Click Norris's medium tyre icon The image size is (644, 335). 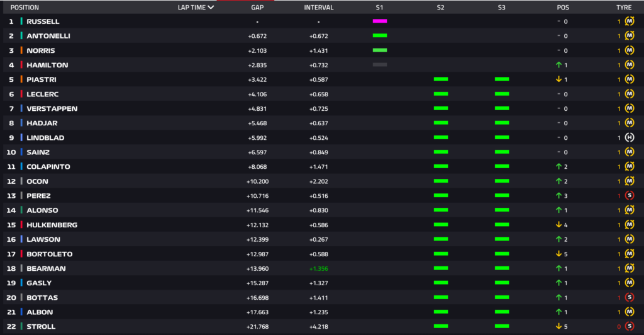[x=630, y=50]
